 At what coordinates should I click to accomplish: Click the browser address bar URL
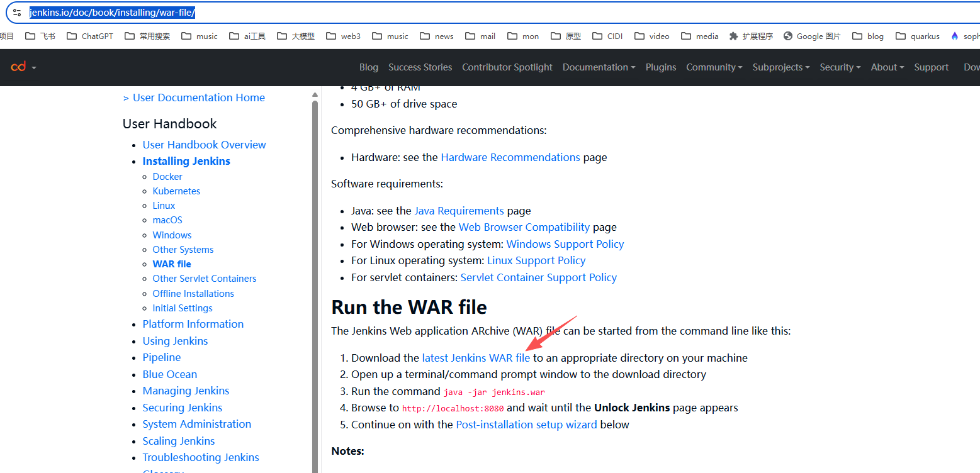pos(112,13)
